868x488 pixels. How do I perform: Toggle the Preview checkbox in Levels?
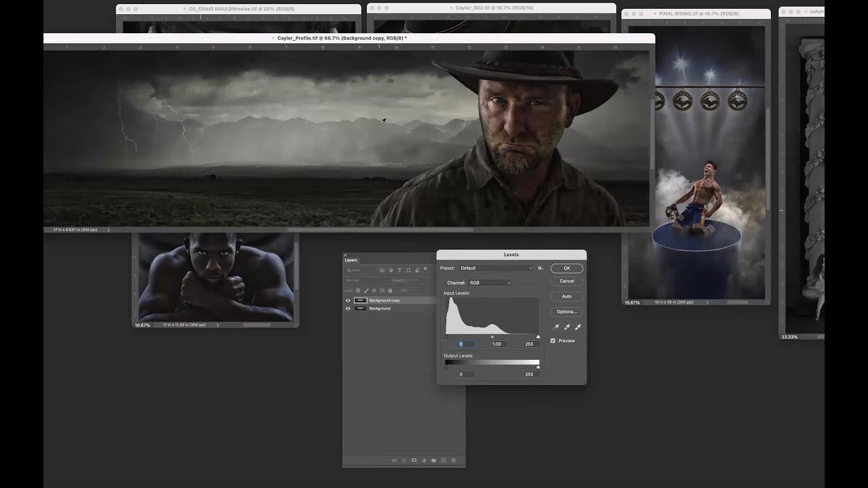(553, 341)
